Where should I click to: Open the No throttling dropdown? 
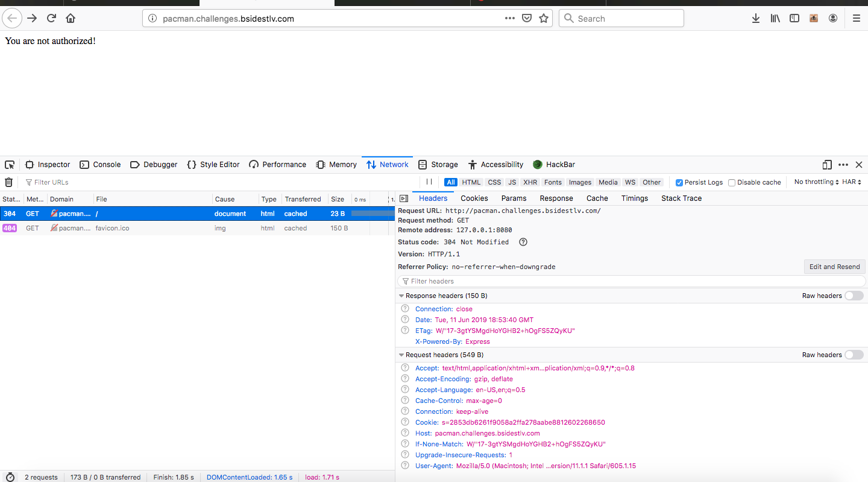point(816,182)
